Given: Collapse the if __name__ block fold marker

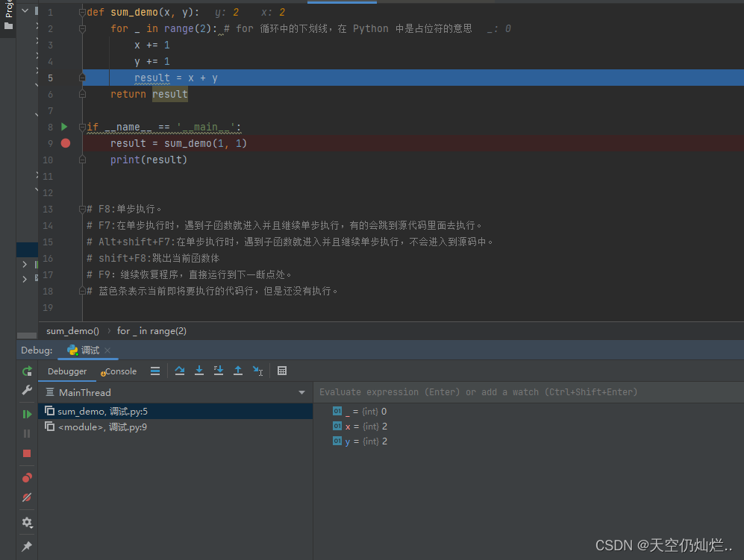Looking at the screenshot, I should tap(82, 127).
